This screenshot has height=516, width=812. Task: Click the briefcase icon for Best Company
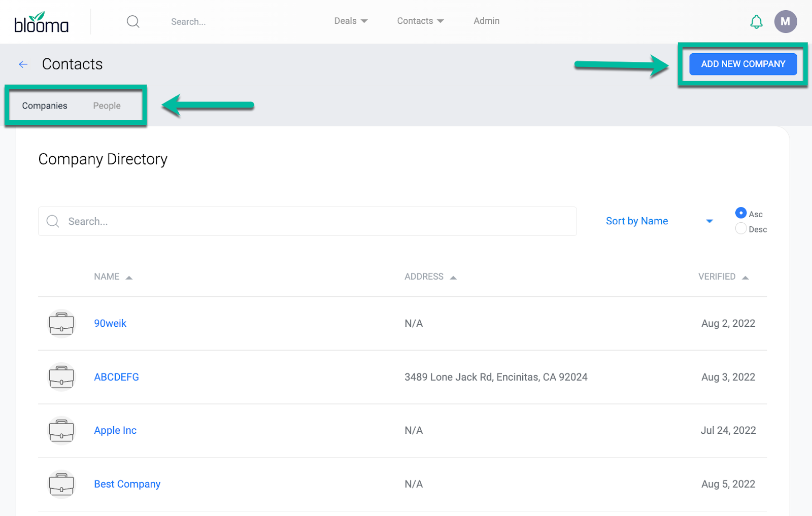click(61, 484)
